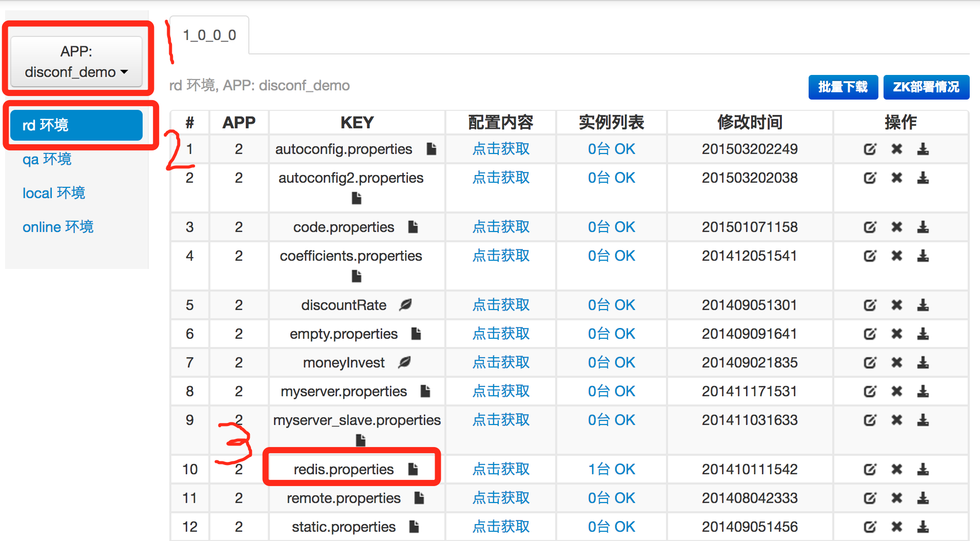Viewport: 980px width, 541px height.
Task: Edit myserver_slave.properties config
Action: click(x=870, y=420)
